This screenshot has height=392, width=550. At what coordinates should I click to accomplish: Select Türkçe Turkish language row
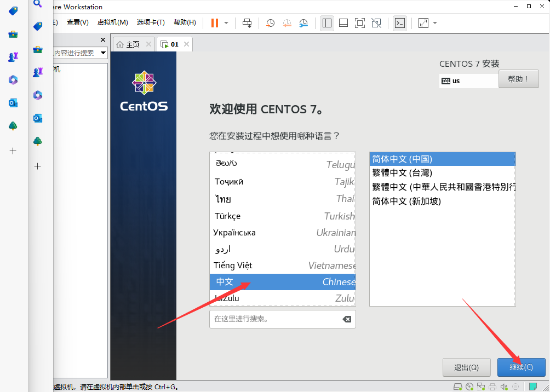click(x=283, y=216)
